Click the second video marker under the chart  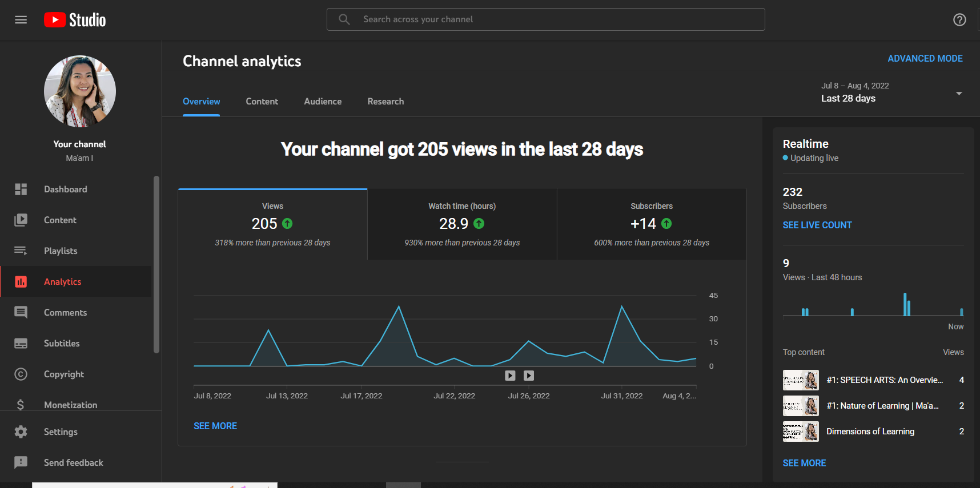529,376
